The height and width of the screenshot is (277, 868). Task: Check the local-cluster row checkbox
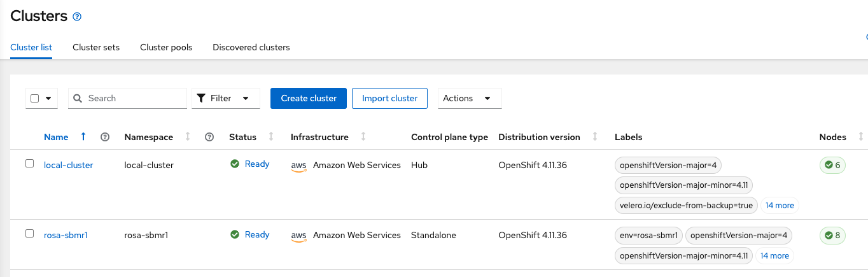coord(29,164)
